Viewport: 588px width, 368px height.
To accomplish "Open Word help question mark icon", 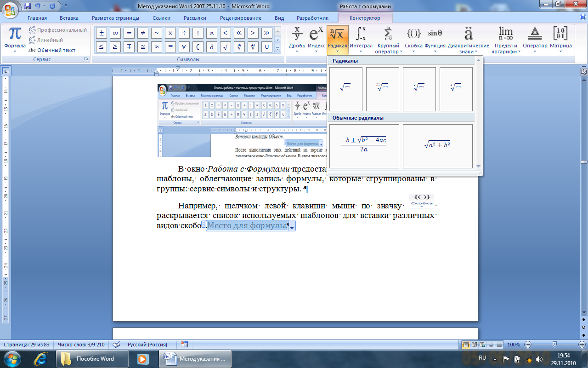I will pyautogui.click(x=582, y=17).
